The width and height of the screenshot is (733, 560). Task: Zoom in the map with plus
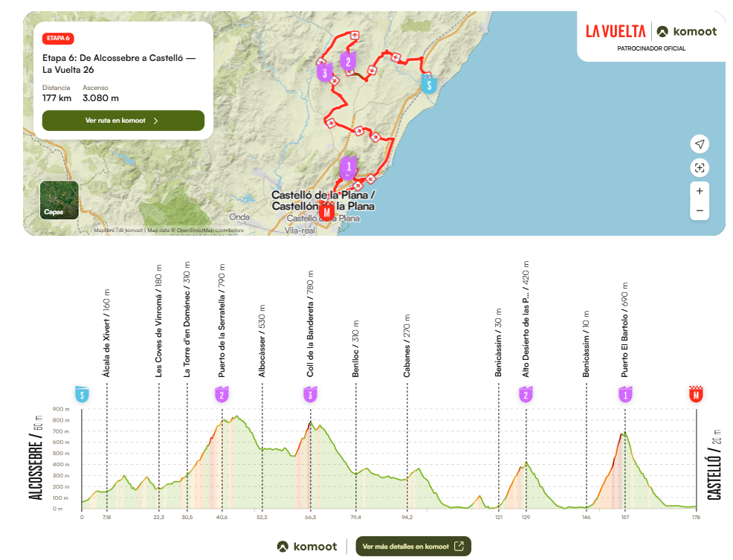700,191
